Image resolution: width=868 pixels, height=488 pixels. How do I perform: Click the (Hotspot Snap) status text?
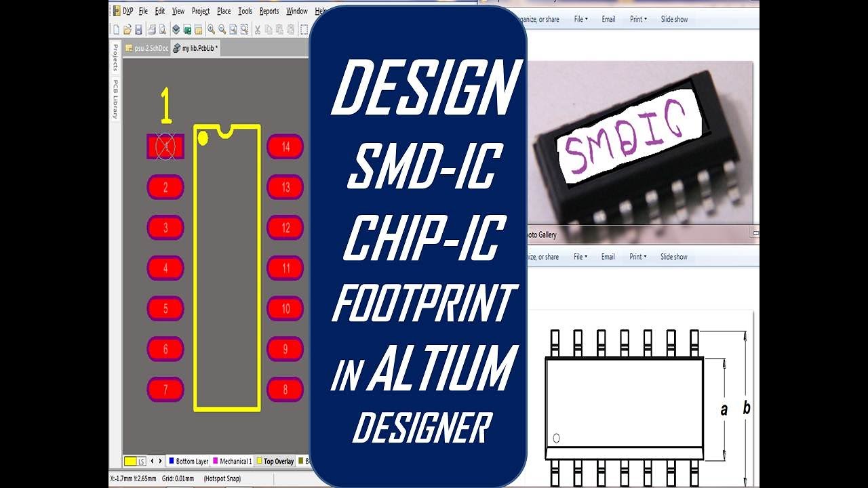pyautogui.click(x=222, y=479)
